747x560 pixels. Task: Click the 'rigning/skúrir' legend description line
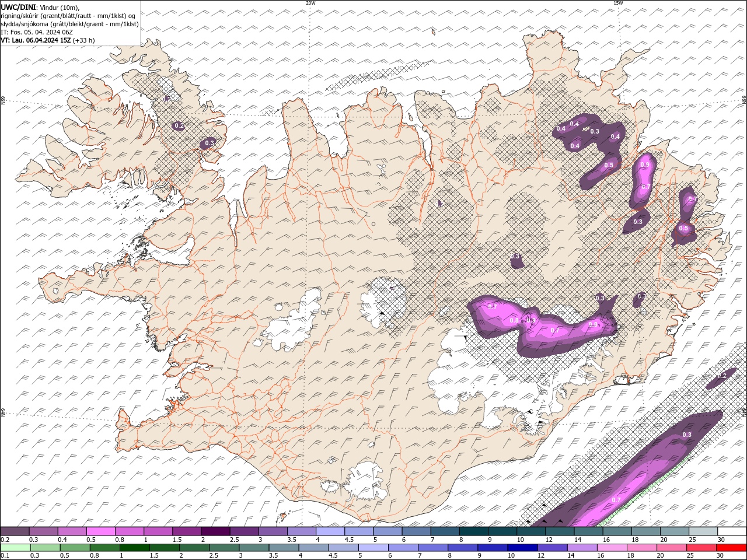coord(68,16)
